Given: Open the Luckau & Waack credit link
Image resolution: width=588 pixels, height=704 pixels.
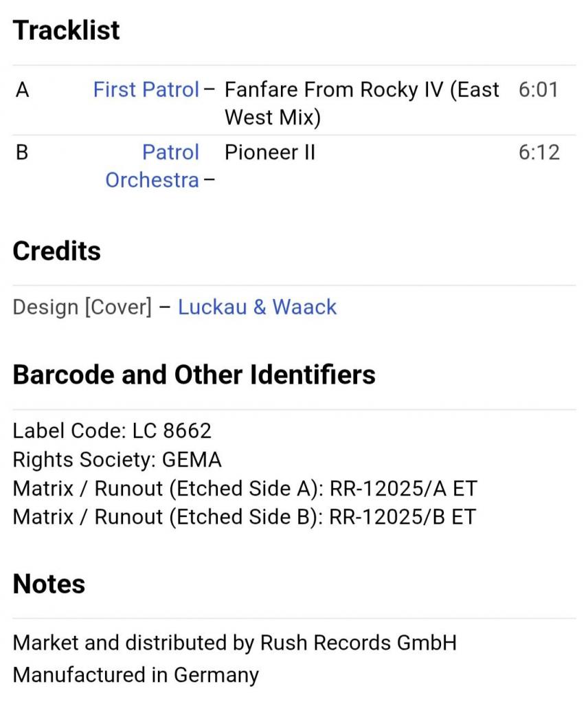Looking at the screenshot, I should pyautogui.click(x=257, y=307).
